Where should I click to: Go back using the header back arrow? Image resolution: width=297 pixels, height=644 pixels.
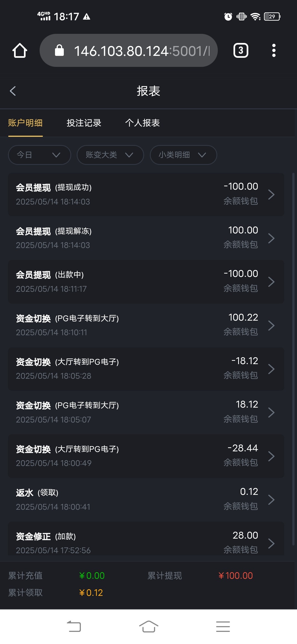(x=13, y=91)
